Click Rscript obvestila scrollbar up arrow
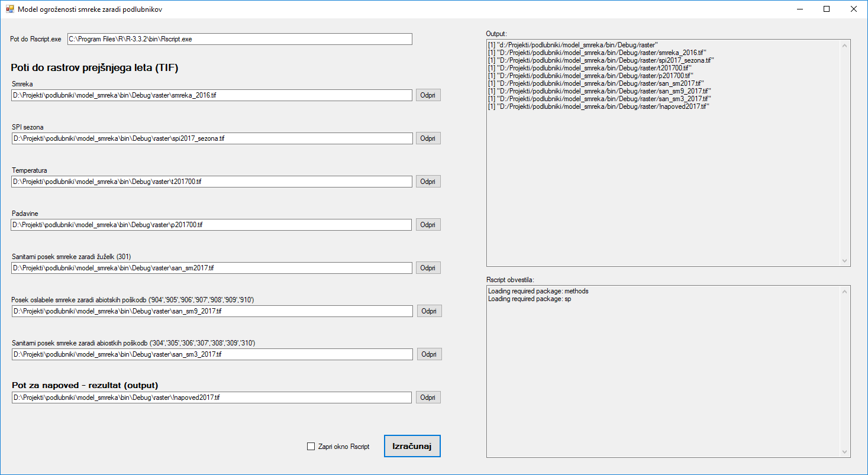This screenshot has width=868, height=475. click(x=845, y=291)
